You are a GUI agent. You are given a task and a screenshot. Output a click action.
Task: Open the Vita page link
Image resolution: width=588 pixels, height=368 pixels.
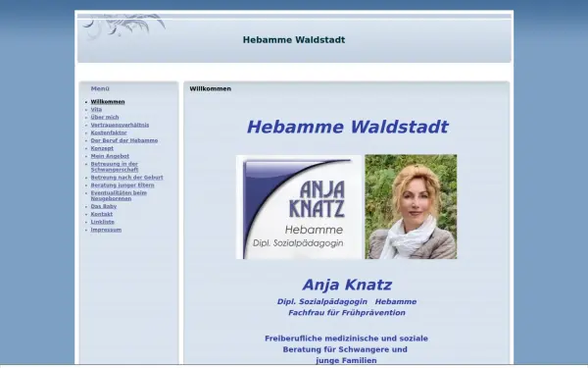click(96, 110)
